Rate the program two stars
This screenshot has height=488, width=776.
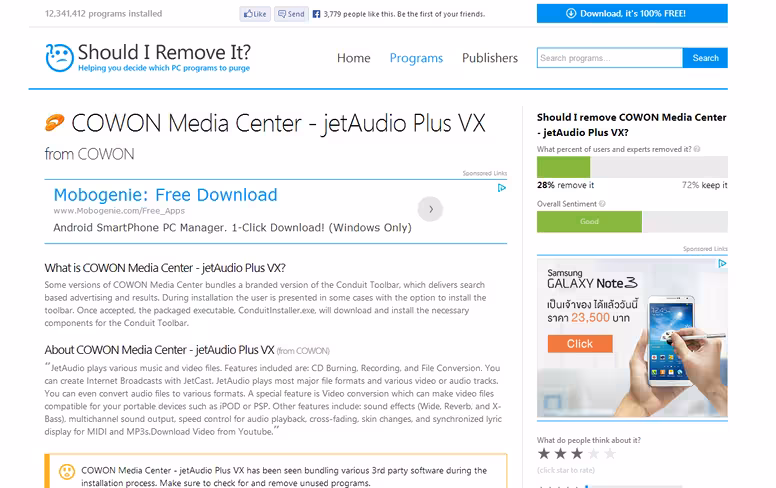(560, 453)
